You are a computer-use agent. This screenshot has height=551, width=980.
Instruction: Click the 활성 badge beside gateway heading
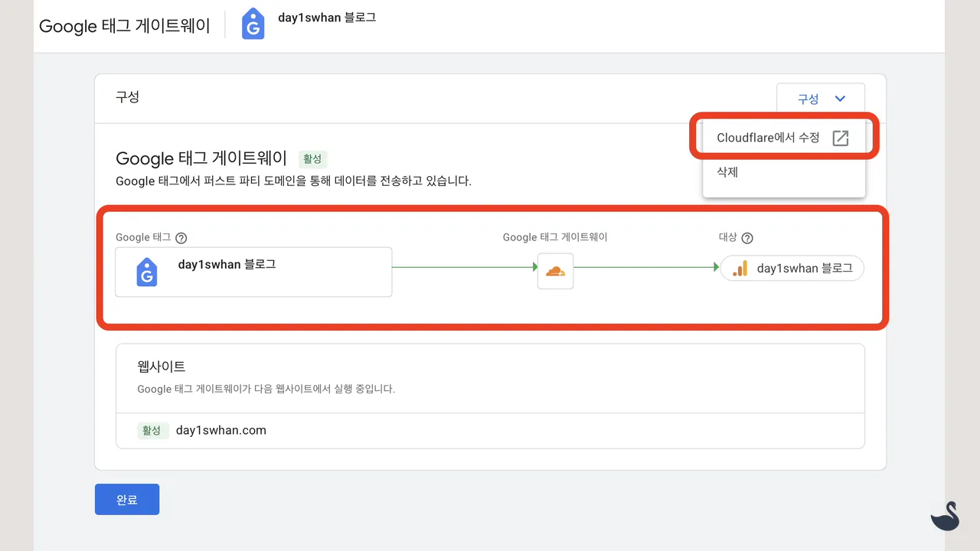312,159
